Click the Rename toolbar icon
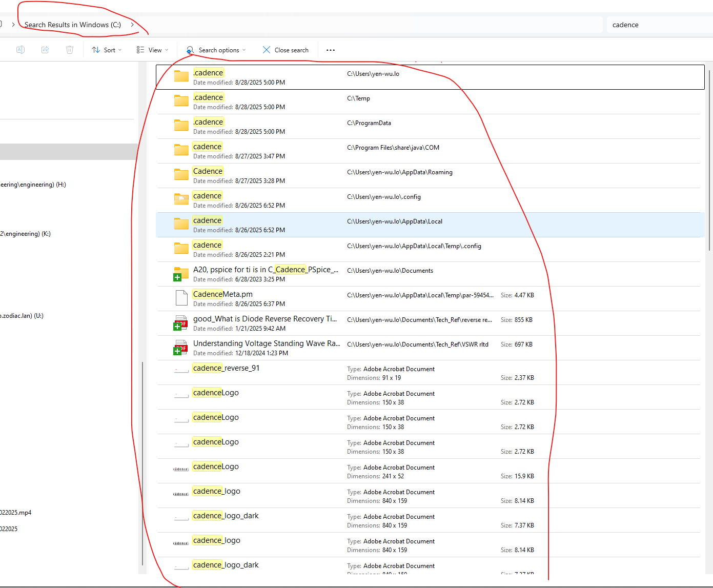 pos(21,50)
